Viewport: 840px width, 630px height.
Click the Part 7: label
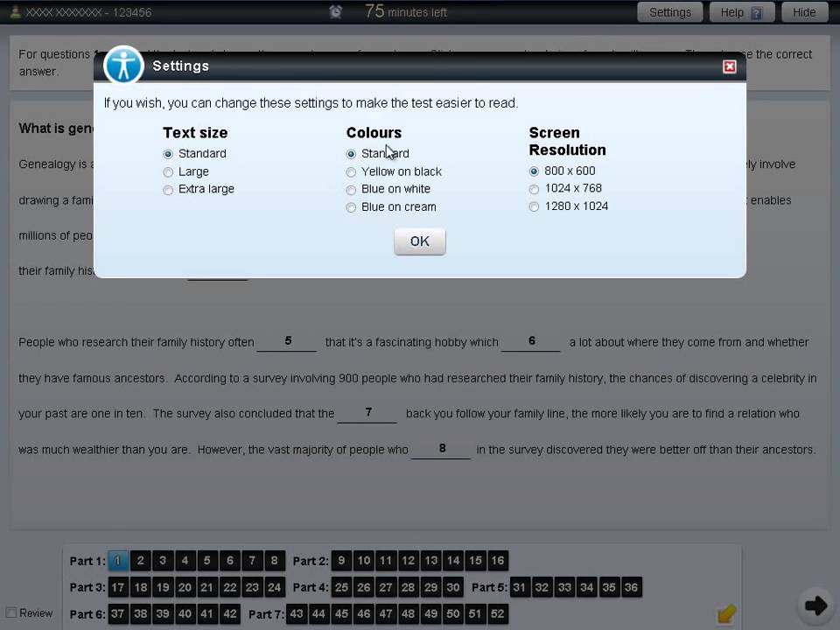[266, 614]
